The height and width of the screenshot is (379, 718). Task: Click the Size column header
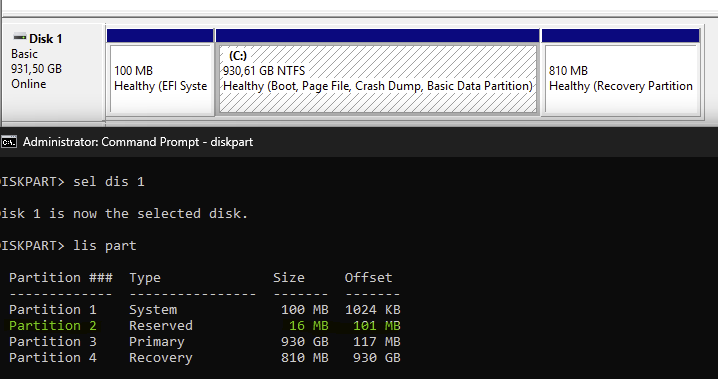(x=289, y=278)
